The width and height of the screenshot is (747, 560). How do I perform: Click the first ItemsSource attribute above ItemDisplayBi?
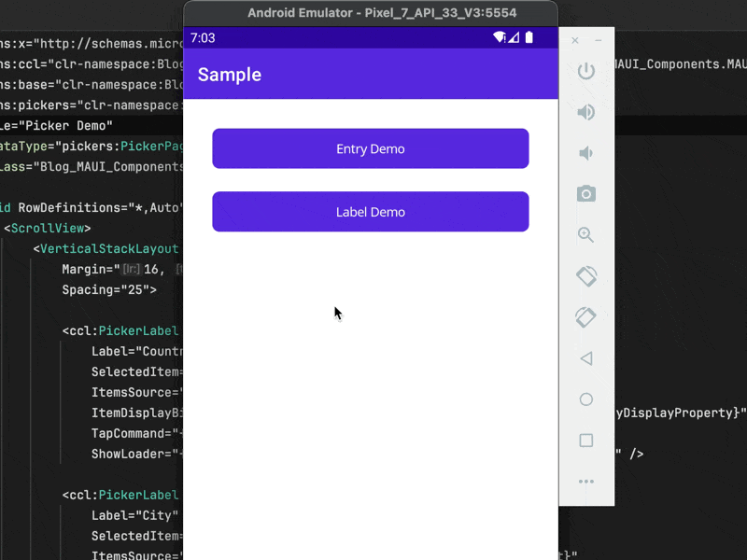coord(137,392)
